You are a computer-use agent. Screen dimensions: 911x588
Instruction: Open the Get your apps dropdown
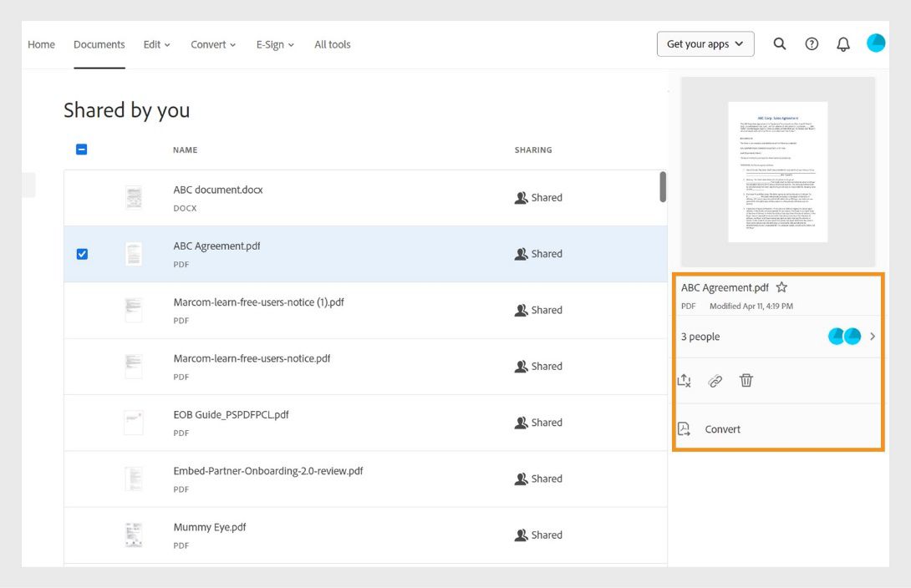pyautogui.click(x=705, y=44)
